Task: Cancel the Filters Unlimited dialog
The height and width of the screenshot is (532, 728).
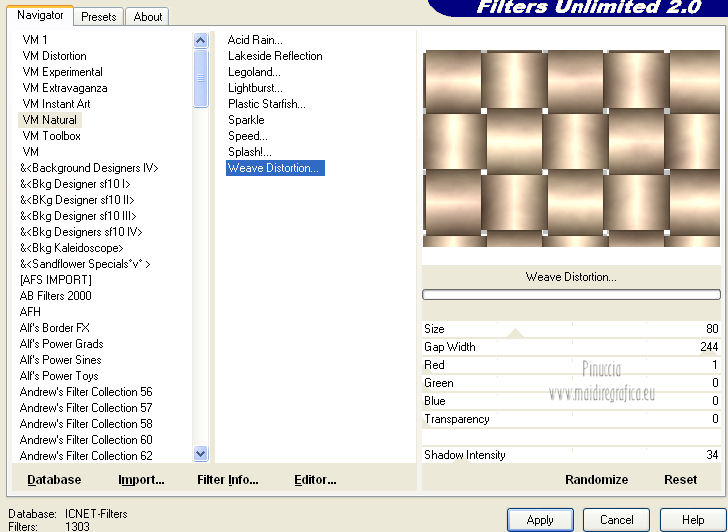Action: 617,519
